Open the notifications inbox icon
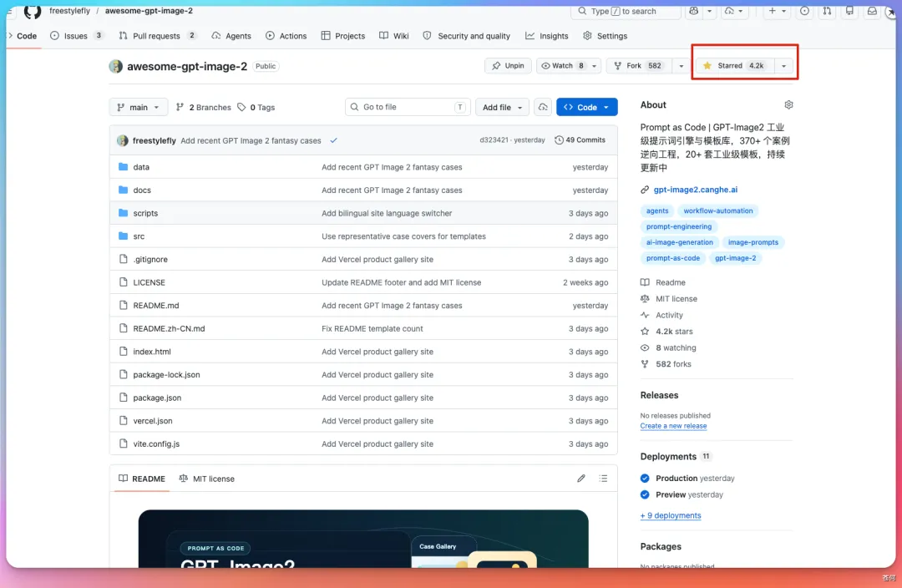This screenshot has height=588, width=902. pos(872,11)
